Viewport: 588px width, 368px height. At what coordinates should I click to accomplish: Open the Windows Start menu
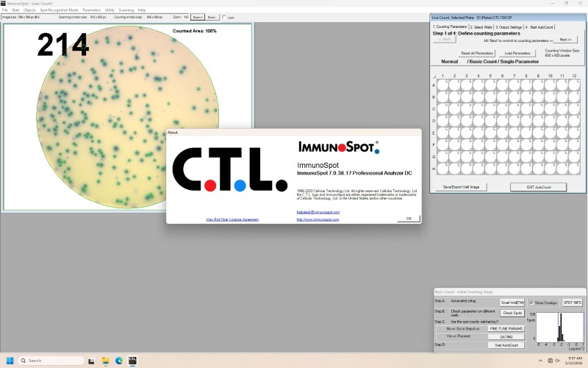click(x=10, y=361)
